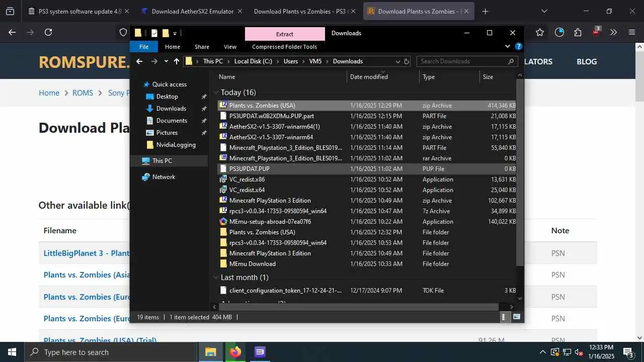
Task: Switch to the Home ribbon tab
Action: [x=173, y=47]
